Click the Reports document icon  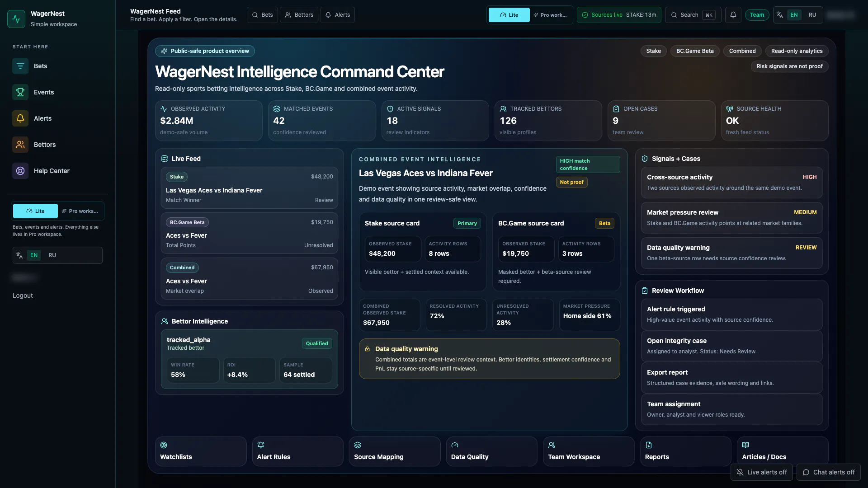pyautogui.click(x=649, y=445)
